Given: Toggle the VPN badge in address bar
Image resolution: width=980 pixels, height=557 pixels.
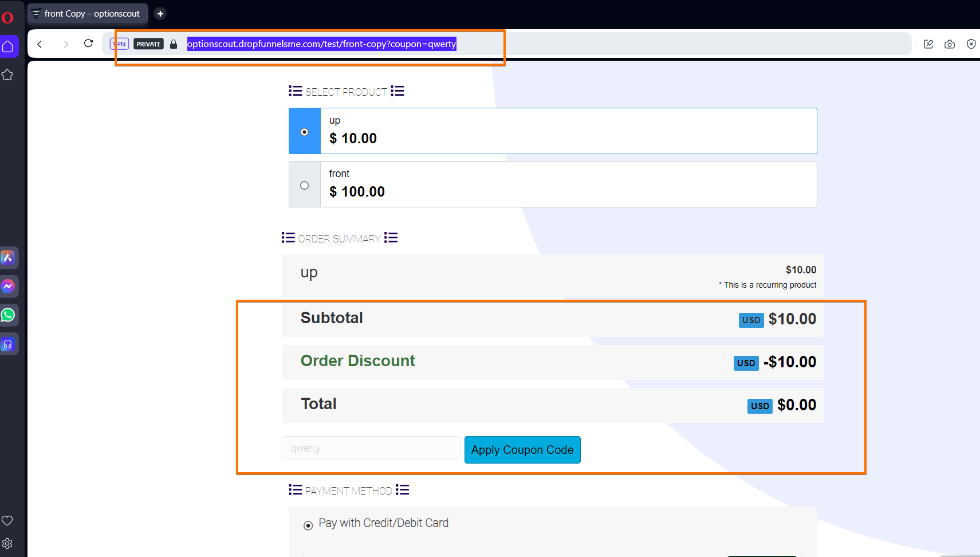Looking at the screenshot, I should pos(119,44).
